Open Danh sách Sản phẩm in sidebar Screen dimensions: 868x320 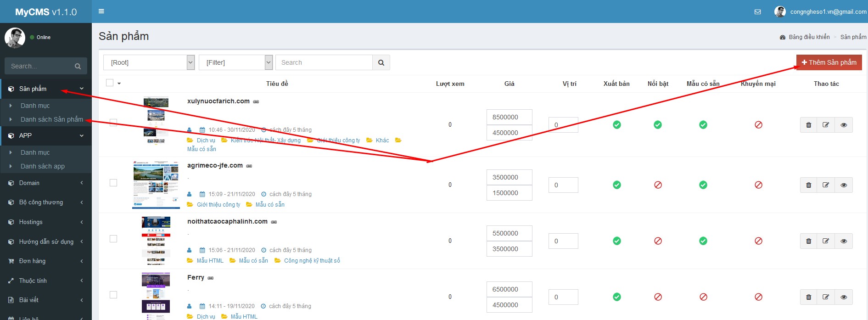point(51,119)
